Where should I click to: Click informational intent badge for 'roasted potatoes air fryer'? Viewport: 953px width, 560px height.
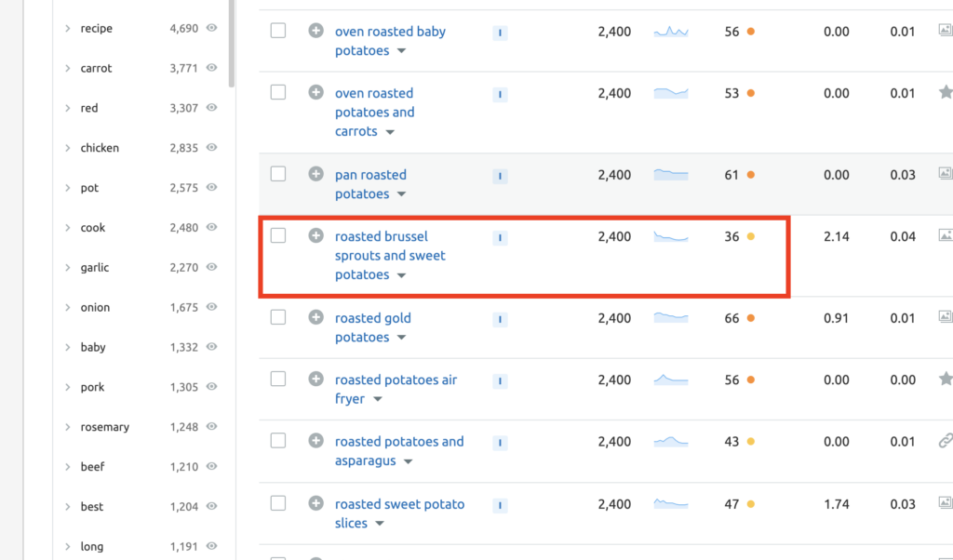[x=500, y=380]
